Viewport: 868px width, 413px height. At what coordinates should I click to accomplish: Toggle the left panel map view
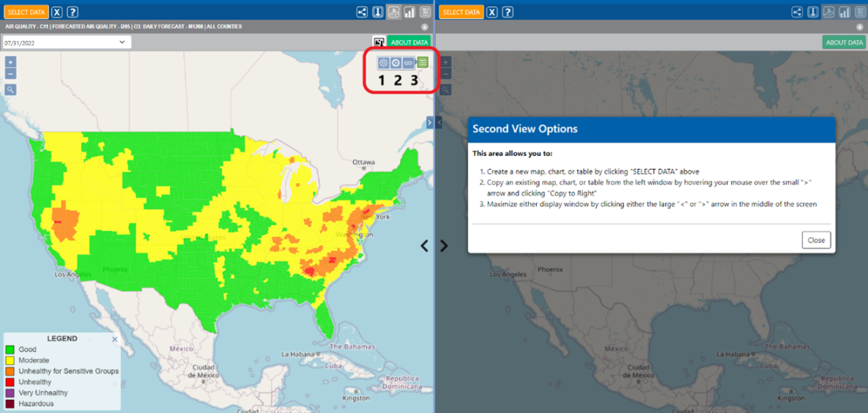(394, 12)
